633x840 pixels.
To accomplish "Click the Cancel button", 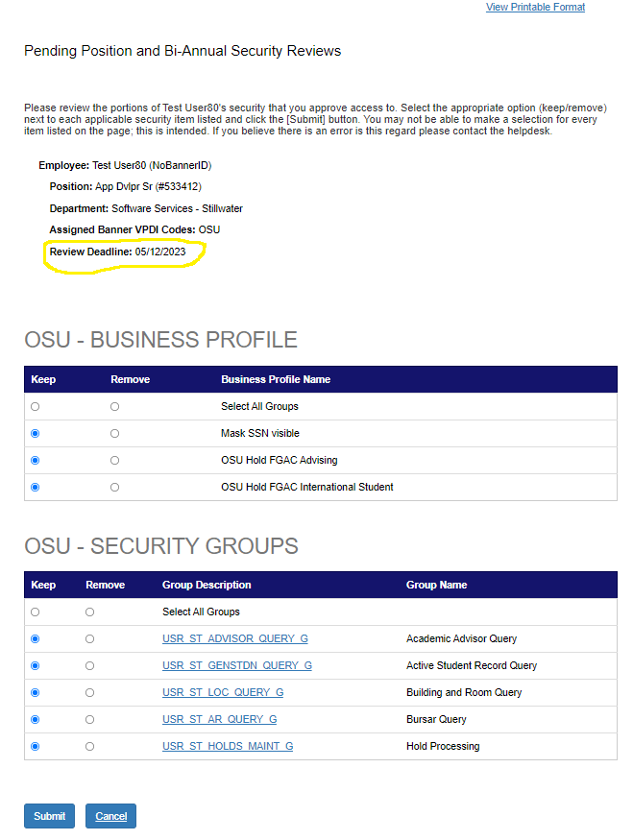I will tap(110, 816).
